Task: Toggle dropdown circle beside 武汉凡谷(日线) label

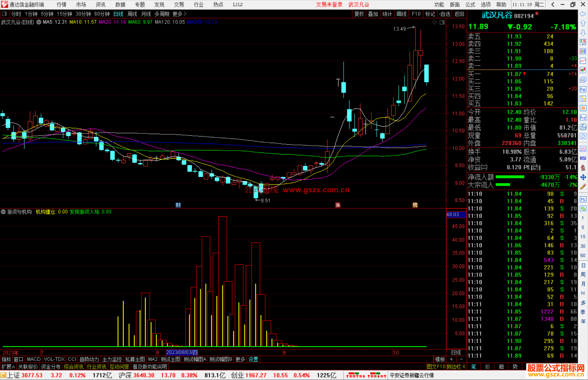Action: (x=39, y=22)
